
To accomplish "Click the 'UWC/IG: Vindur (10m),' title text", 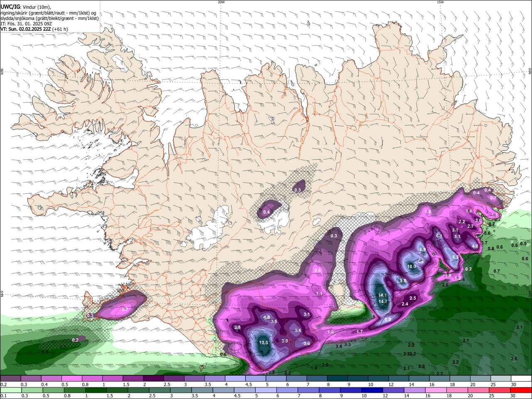I will (25, 7).
